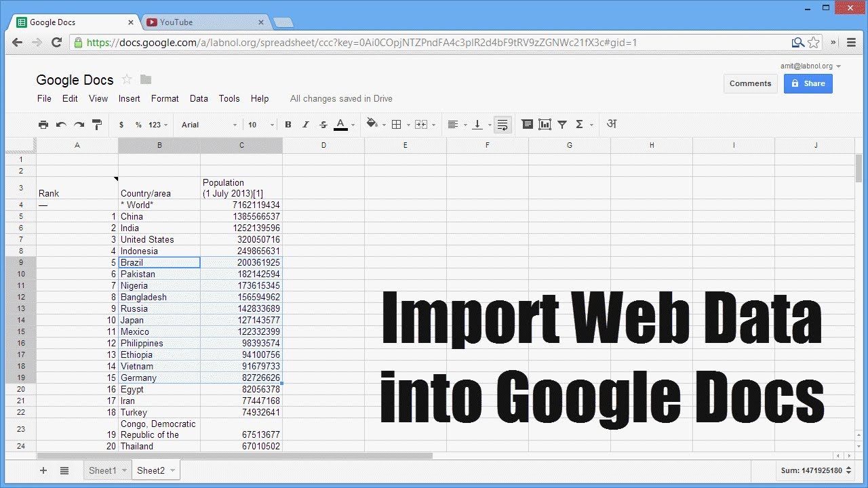Select the Sheet1 tab
The width and height of the screenshot is (868, 488).
click(x=107, y=470)
